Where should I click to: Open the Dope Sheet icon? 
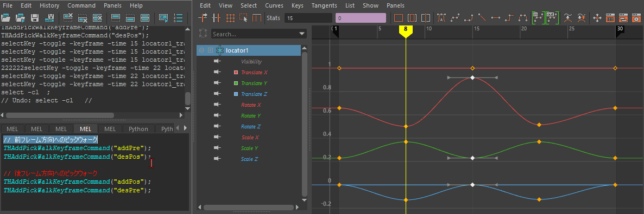(610, 18)
